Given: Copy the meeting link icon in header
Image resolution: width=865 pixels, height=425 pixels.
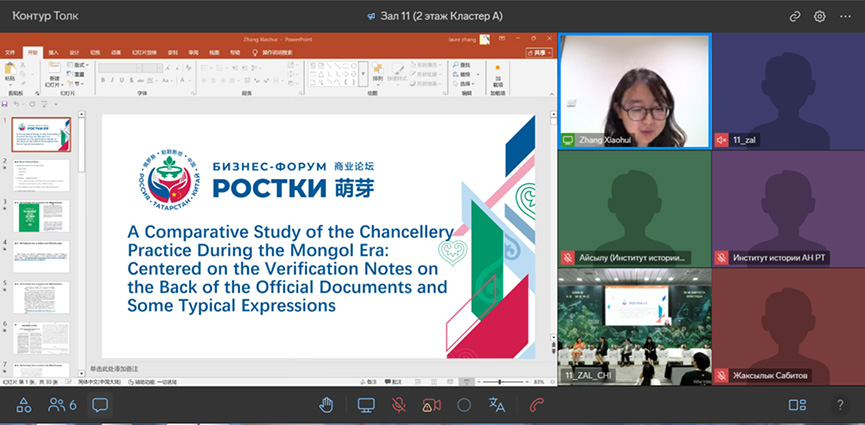Looking at the screenshot, I should [x=794, y=16].
